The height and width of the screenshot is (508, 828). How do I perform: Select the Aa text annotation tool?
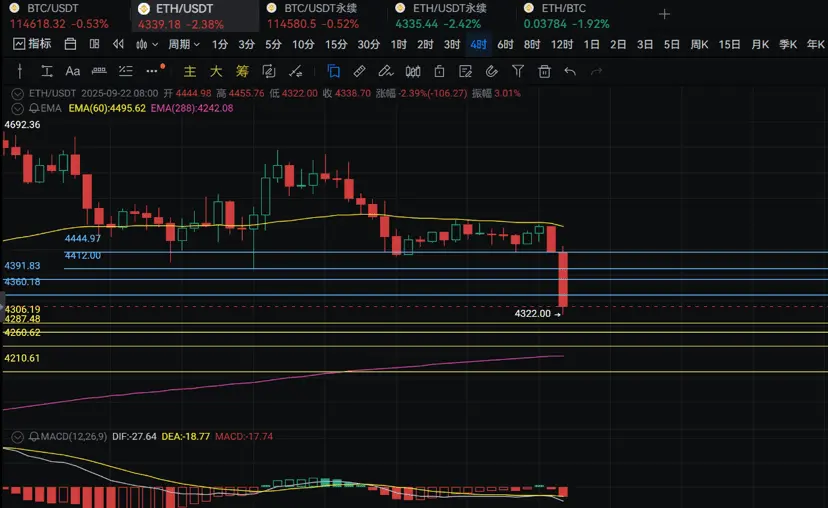pyautogui.click(x=72, y=71)
